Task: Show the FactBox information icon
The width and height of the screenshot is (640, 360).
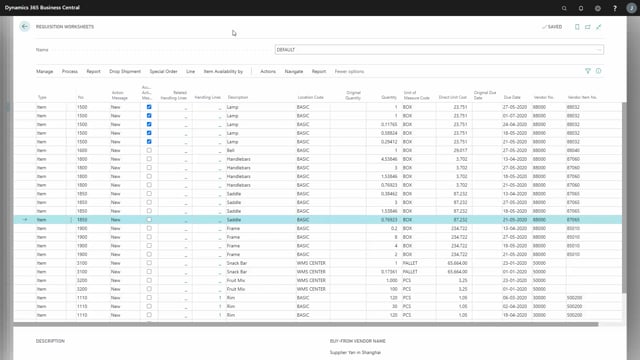Action: (x=598, y=71)
